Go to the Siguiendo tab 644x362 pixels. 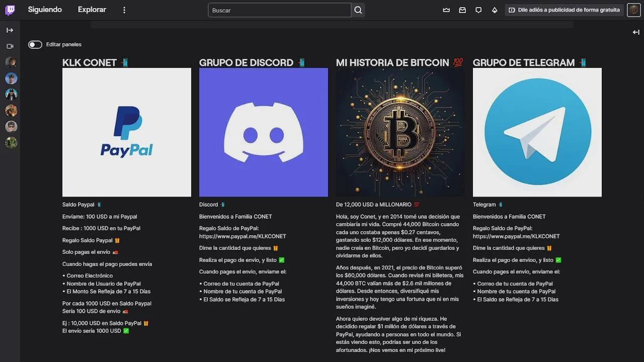45,10
